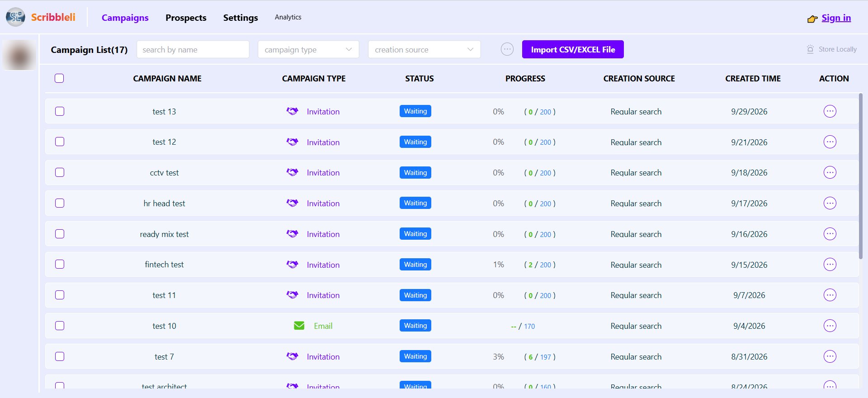868x398 pixels.
Task: Open action menu for test 11 campaign
Action: pos(830,295)
